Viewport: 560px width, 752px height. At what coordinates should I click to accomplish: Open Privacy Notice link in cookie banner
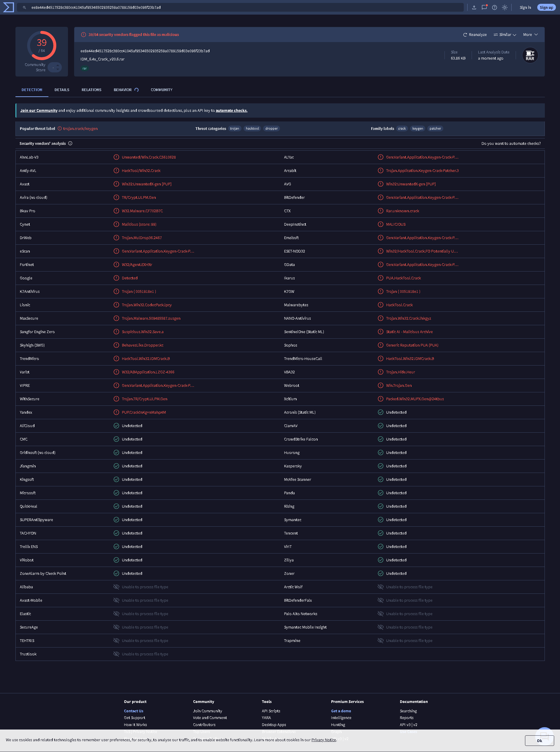coord(323,740)
